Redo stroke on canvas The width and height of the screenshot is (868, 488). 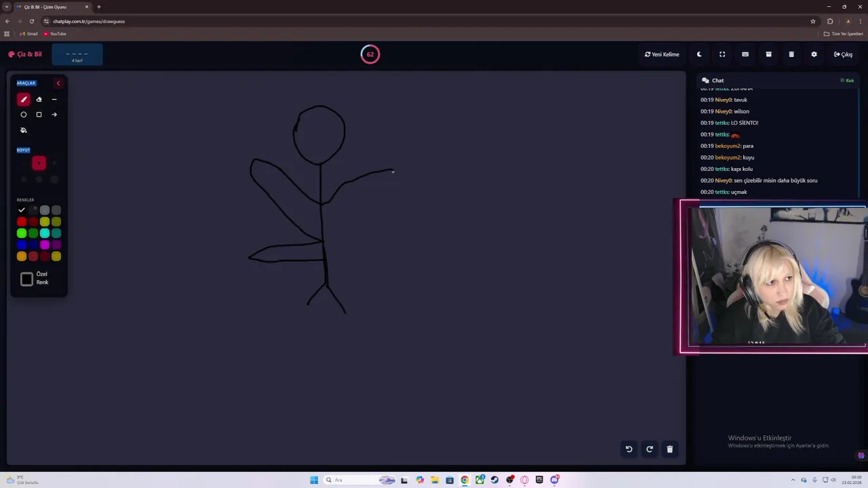pos(650,449)
